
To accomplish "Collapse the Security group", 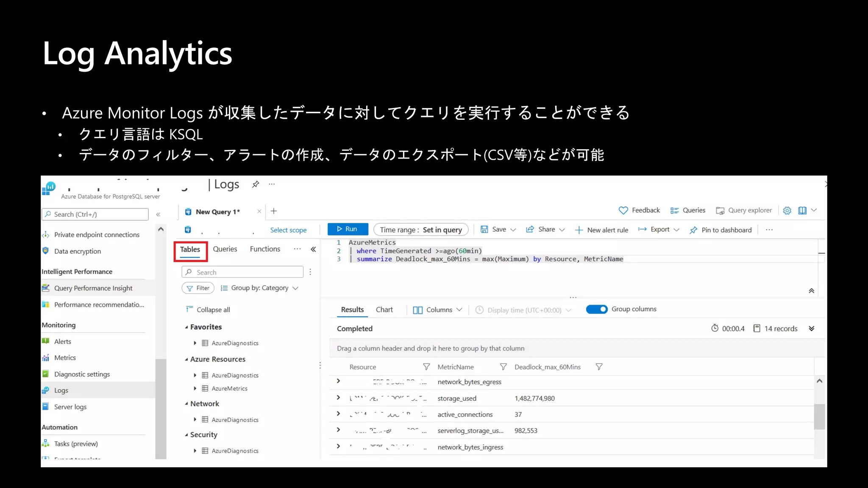I will coord(186,435).
